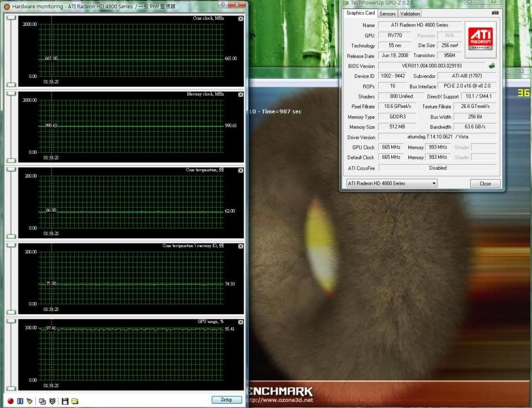Viewport: 532px width, 408px height.
Task: Open the ATI Radeon HD 4800 Series dropdown
Action: (392, 183)
